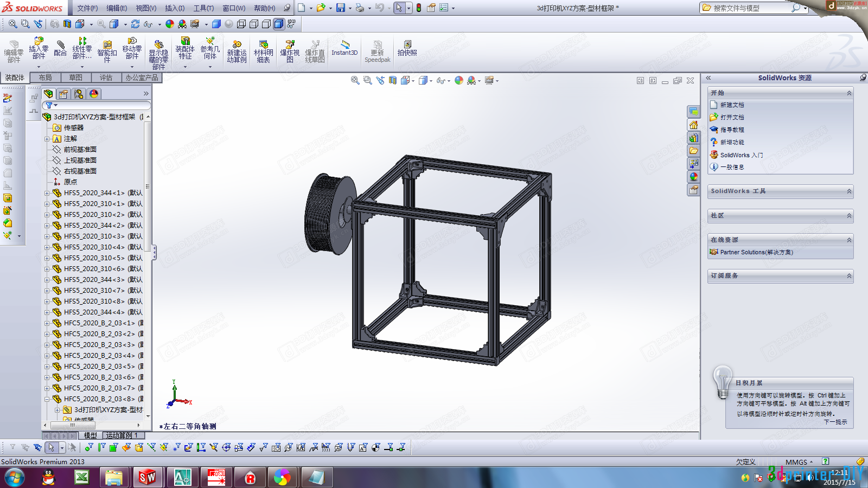Image resolution: width=868 pixels, height=488 pixels.
Task: Select the 前视基准面 (Front Plane) item
Action: pos(80,150)
